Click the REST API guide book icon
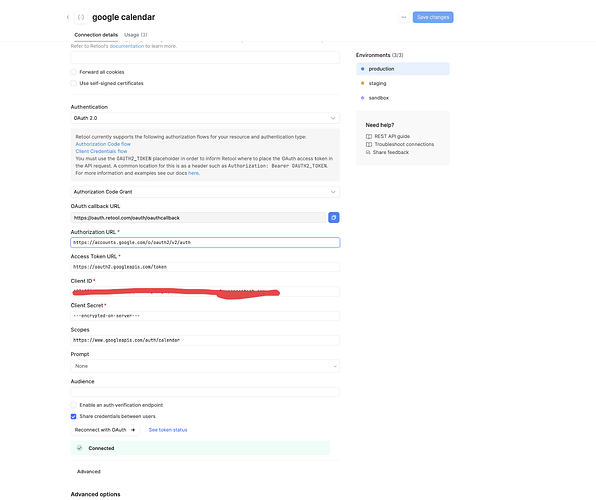The image size is (596, 500). [369, 136]
